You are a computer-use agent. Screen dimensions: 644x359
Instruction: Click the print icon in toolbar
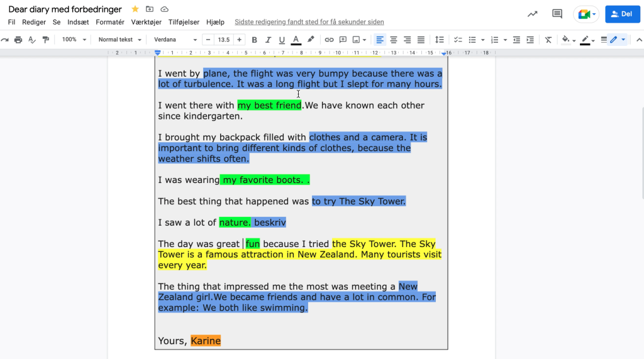click(18, 40)
